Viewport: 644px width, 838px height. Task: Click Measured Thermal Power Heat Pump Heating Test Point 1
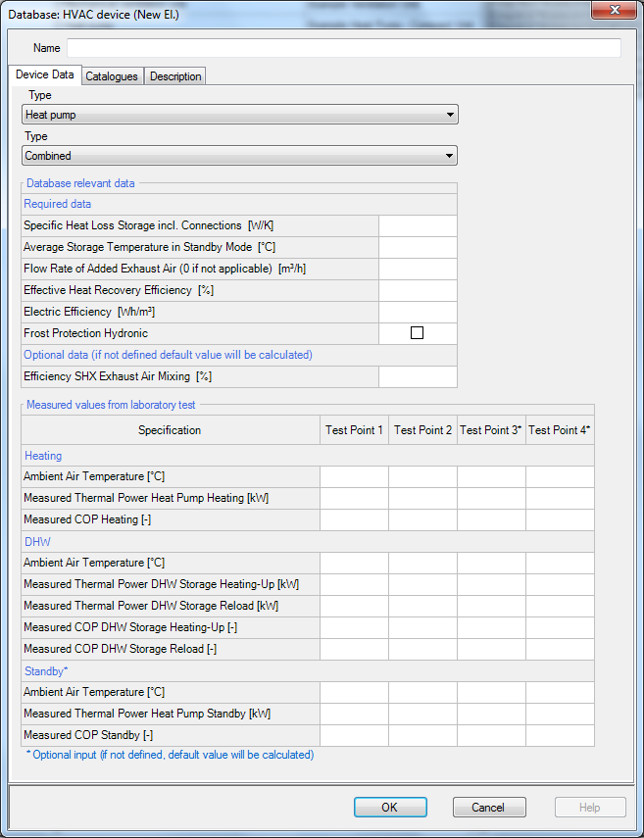(354, 498)
